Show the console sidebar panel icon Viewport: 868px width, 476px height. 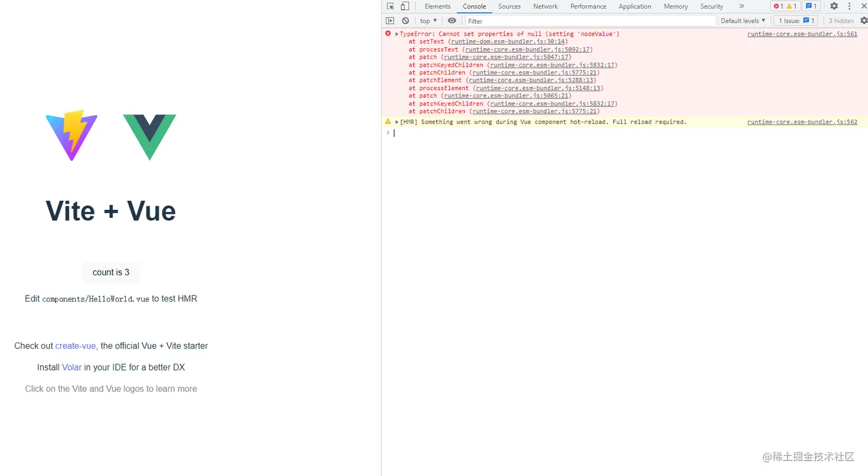(x=390, y=21)
